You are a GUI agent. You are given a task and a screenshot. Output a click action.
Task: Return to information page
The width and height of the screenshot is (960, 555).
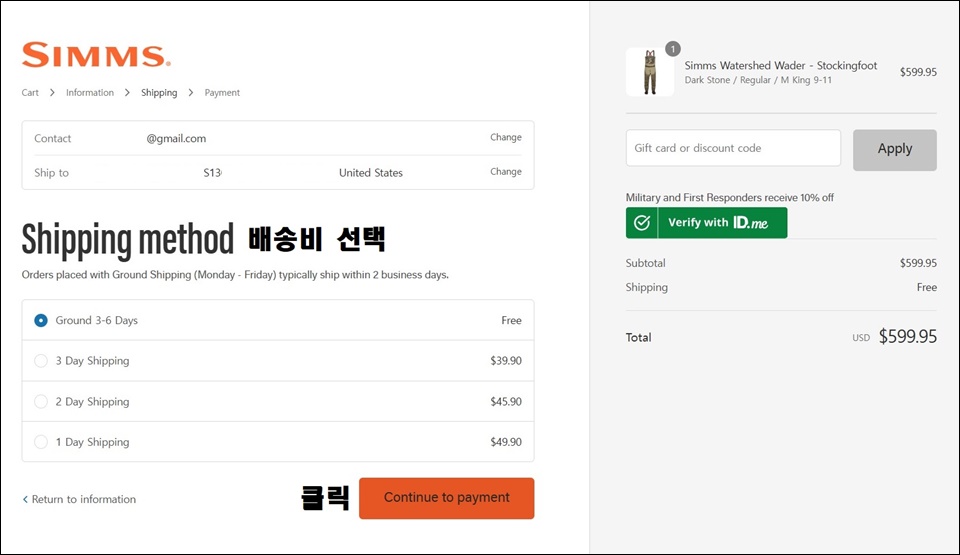click(84, 499)
